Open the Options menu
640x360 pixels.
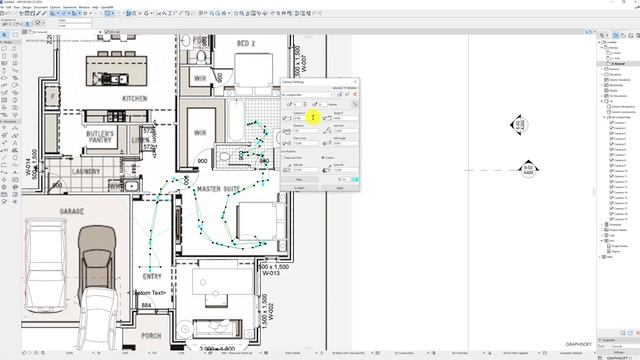pyautogui.click(x=55, y=7)
